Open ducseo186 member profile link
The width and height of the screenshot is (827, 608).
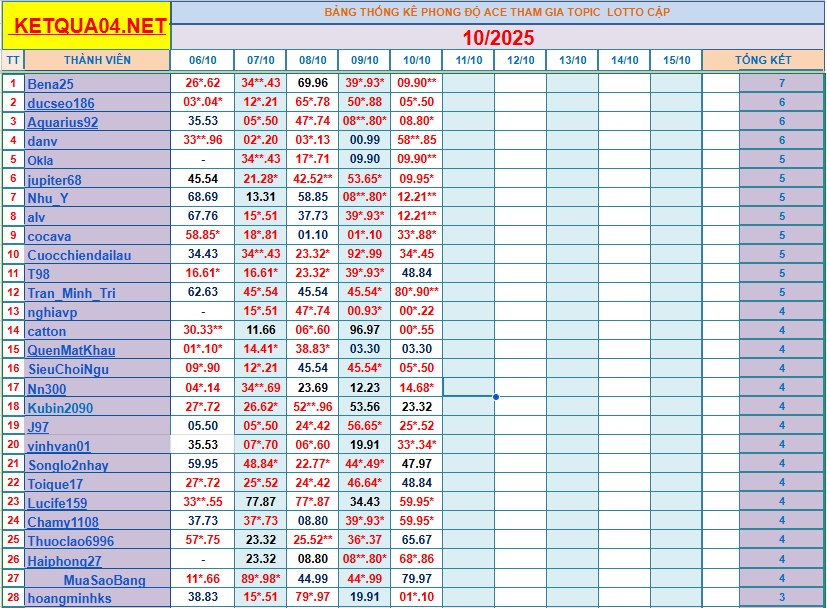(61, 103)
